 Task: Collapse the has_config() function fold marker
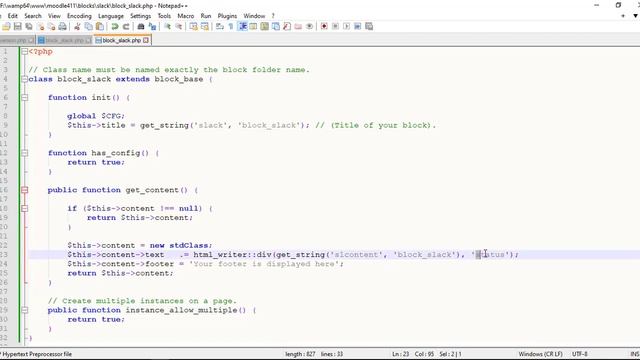24,153
